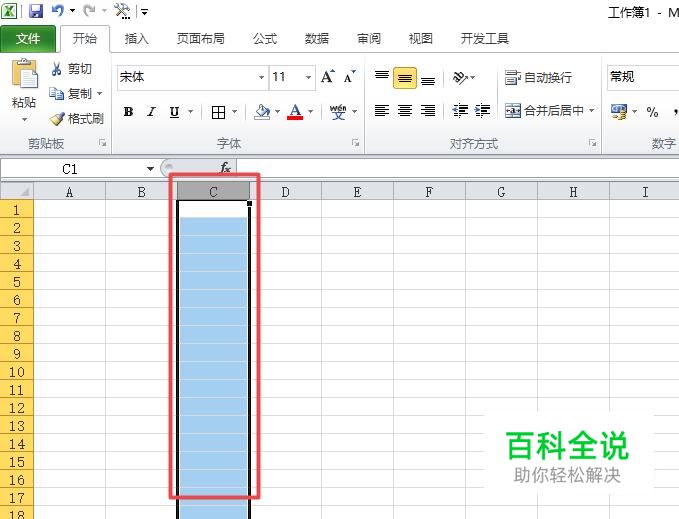Toggle top vertical alignment
This screenshot has height=519, width=679.
pos(382,77)
